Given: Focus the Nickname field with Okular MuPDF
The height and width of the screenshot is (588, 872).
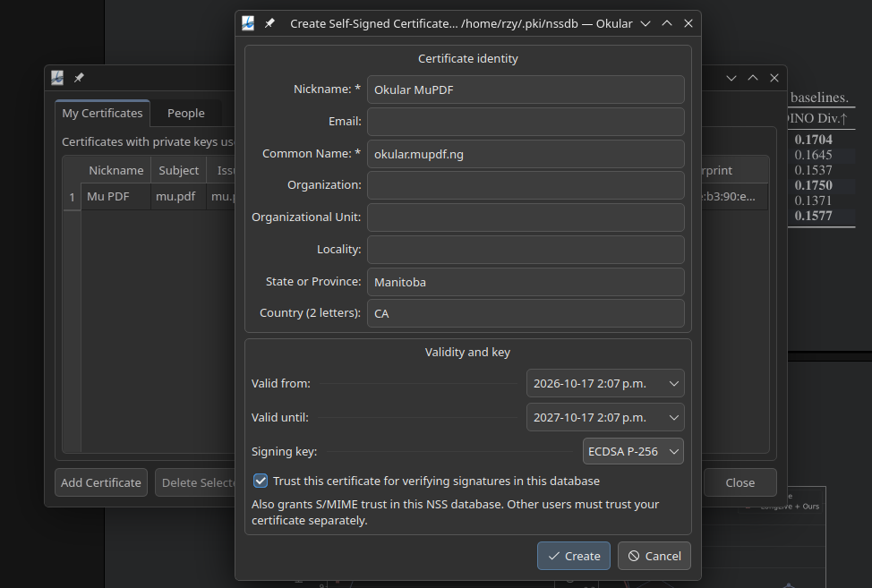Looking at the screenshot, I should (x=526, y=89).
